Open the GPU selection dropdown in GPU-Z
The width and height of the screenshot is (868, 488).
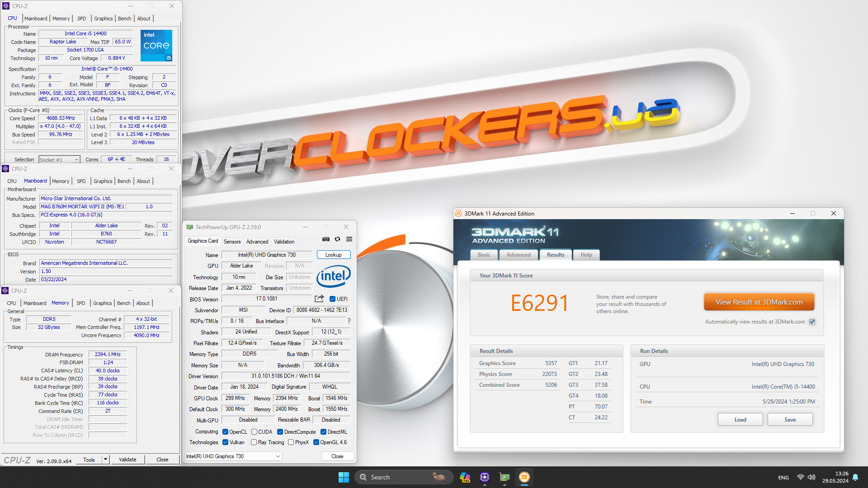click(233, 456)
